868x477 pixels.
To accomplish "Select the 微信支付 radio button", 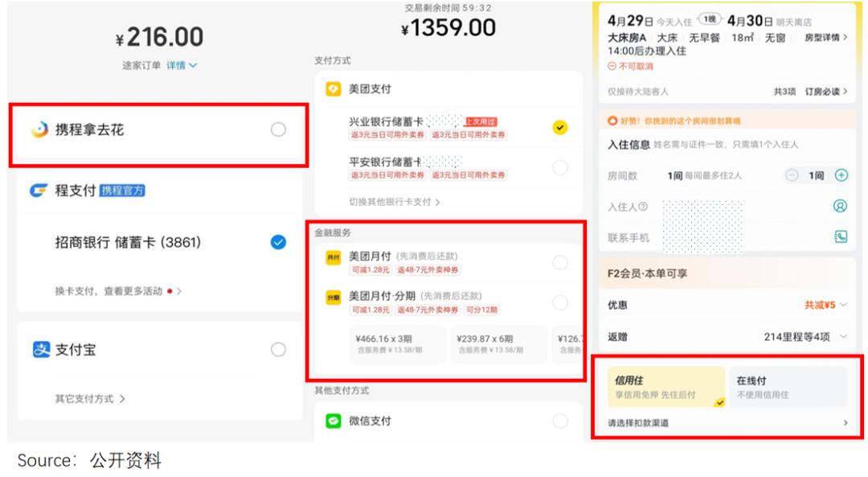I will pos(560,421).
